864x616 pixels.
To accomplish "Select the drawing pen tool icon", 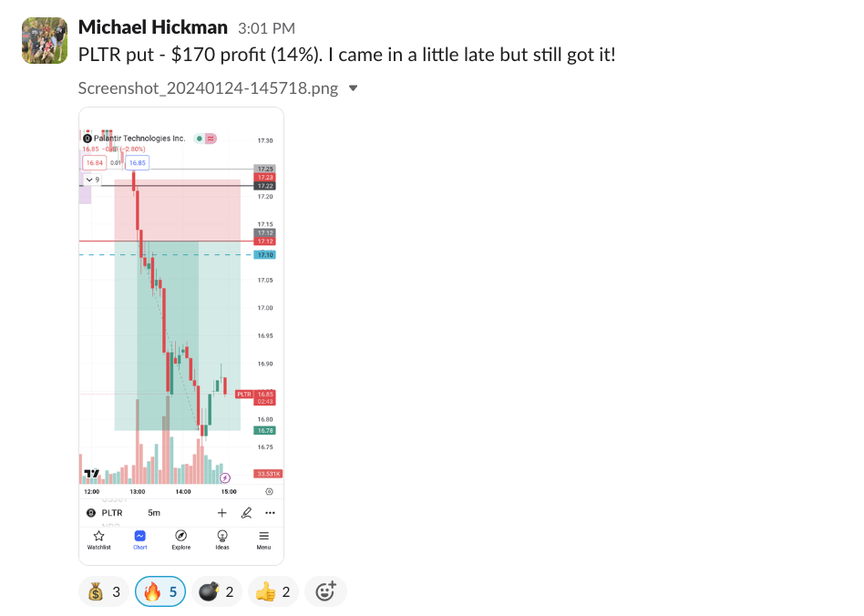I will pyautogui.click(x=245, y=512).
